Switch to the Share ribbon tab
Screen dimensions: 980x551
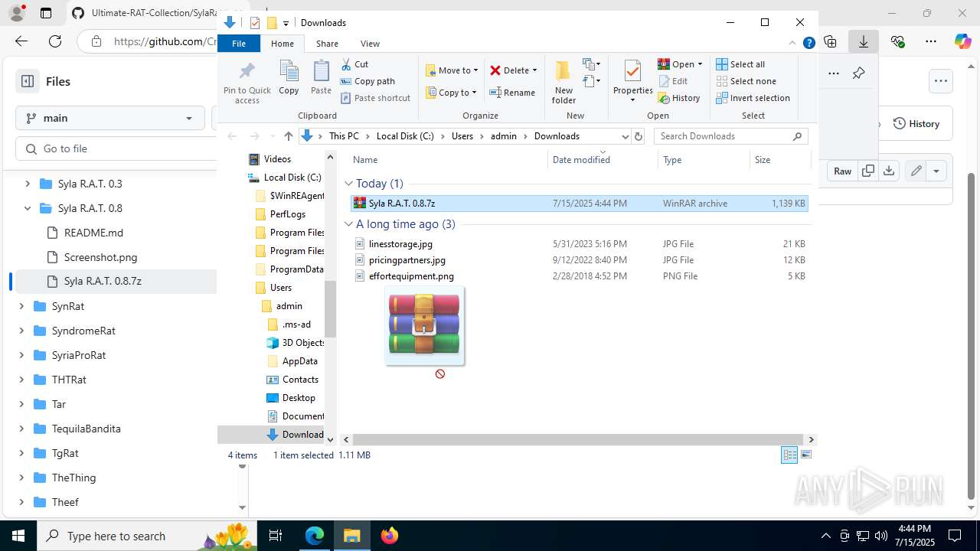click(327, 44)
